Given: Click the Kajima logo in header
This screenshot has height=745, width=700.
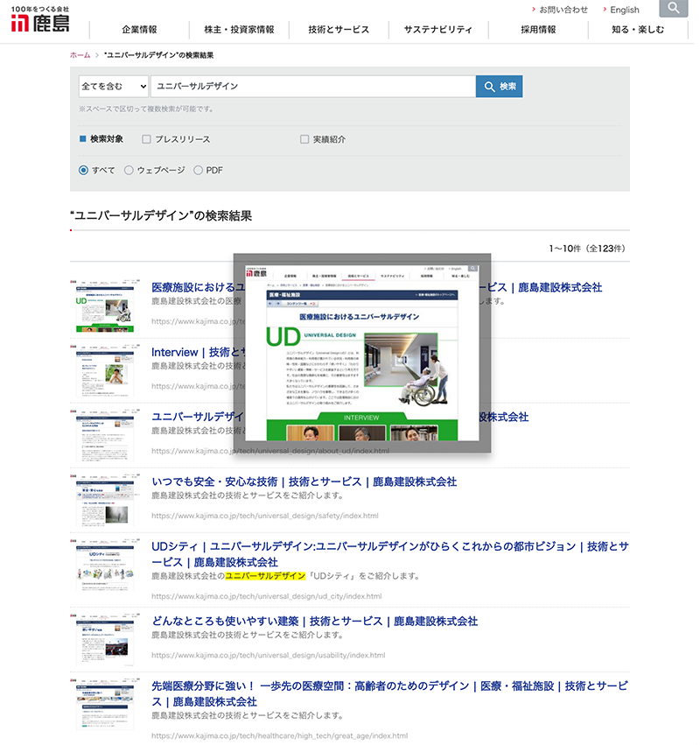Looking at the screenshot, I should tap(40, 19).
